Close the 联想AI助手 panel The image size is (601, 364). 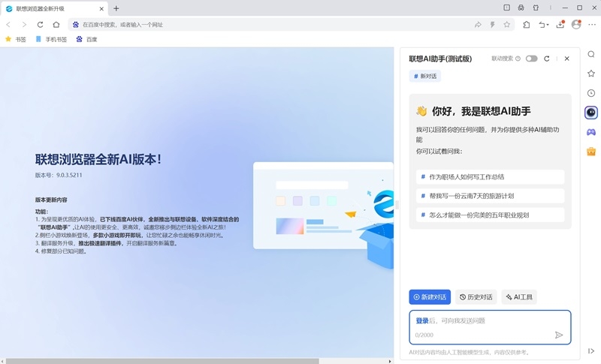click(x=567, y=59)
